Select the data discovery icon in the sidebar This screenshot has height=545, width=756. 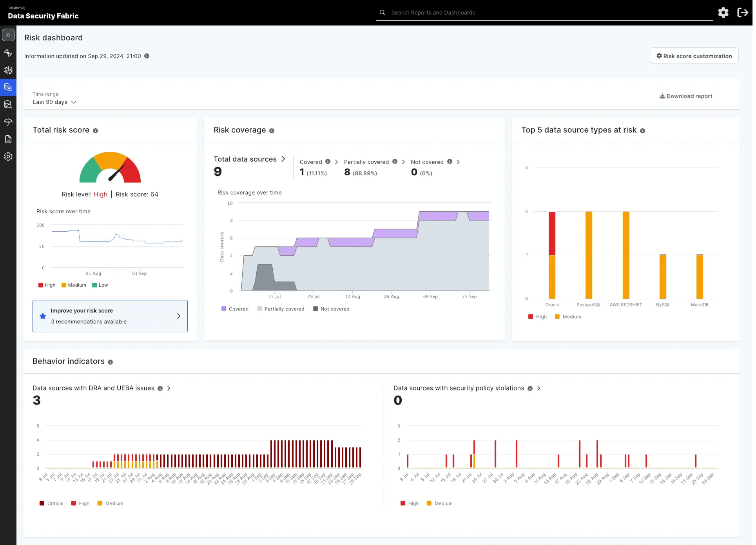(x=8, y=53)
